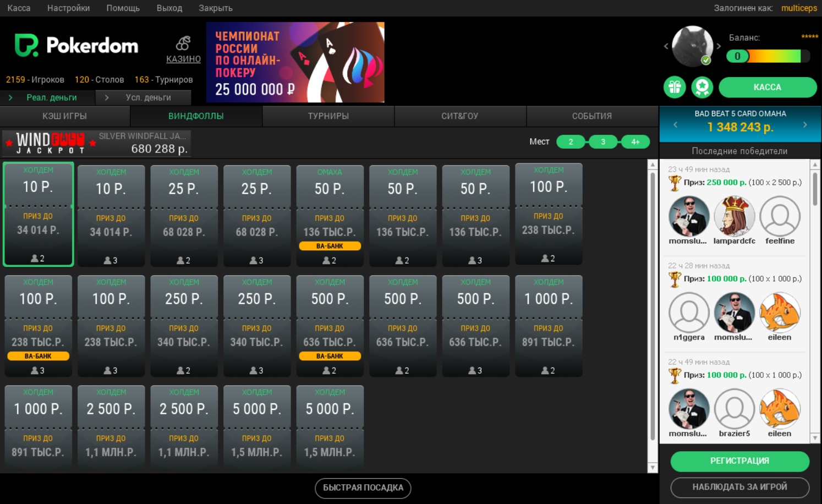This screenshot has width=822, height=504.
Task: Switch to Реал. деньги mode
Action: pyautogui.click(x=47, y=97)
